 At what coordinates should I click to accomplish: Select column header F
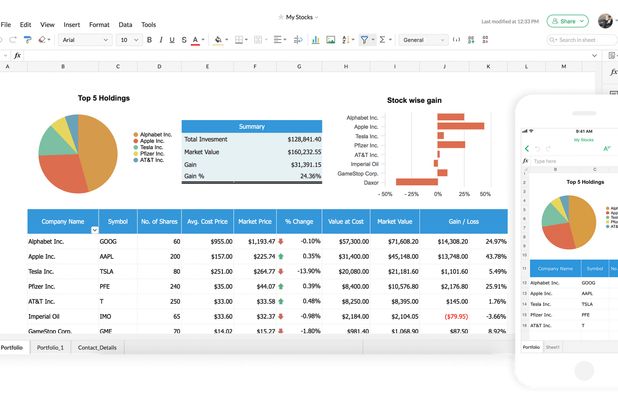point(255,67)
